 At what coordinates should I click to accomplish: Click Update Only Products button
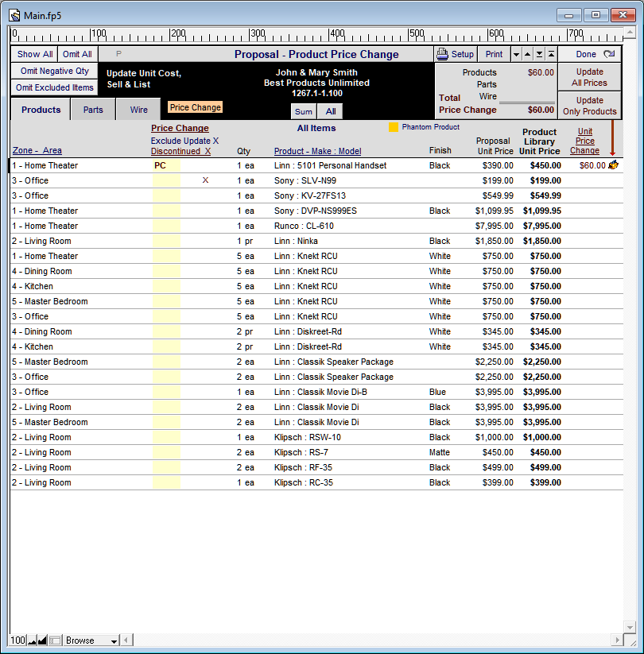[589, 106]
